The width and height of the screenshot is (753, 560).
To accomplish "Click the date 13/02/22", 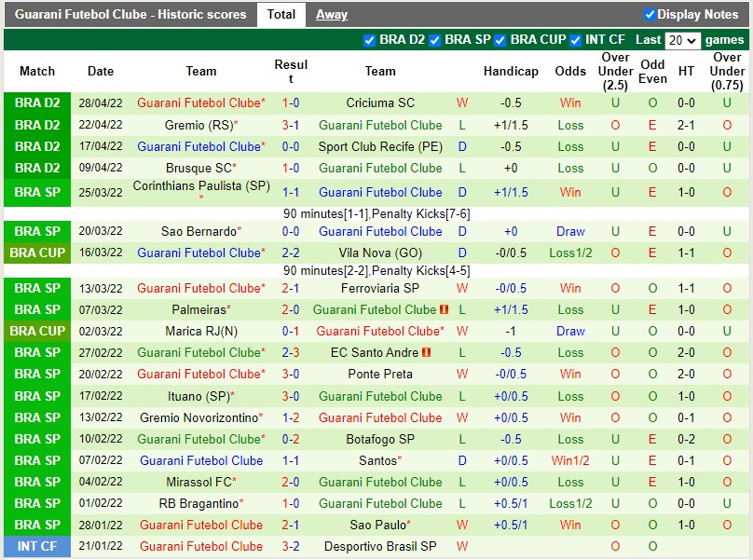I will click(101, 417).
